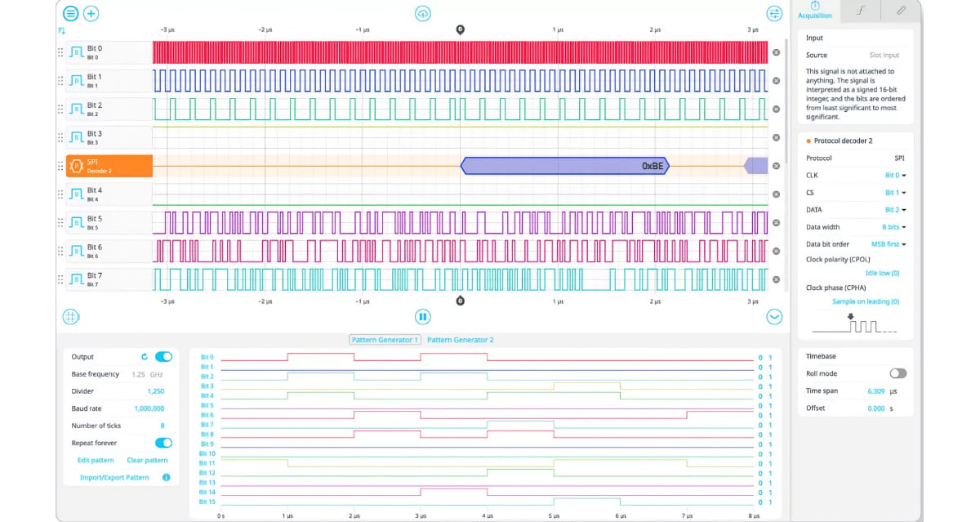Remove the Bit 0 channel
Screen dimensions: 980x522
(776, 52)
